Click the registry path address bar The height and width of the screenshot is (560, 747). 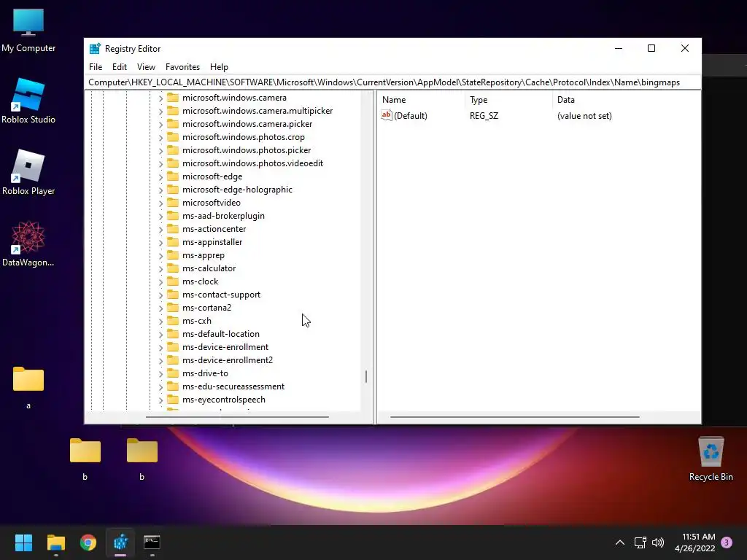(392, 82)
